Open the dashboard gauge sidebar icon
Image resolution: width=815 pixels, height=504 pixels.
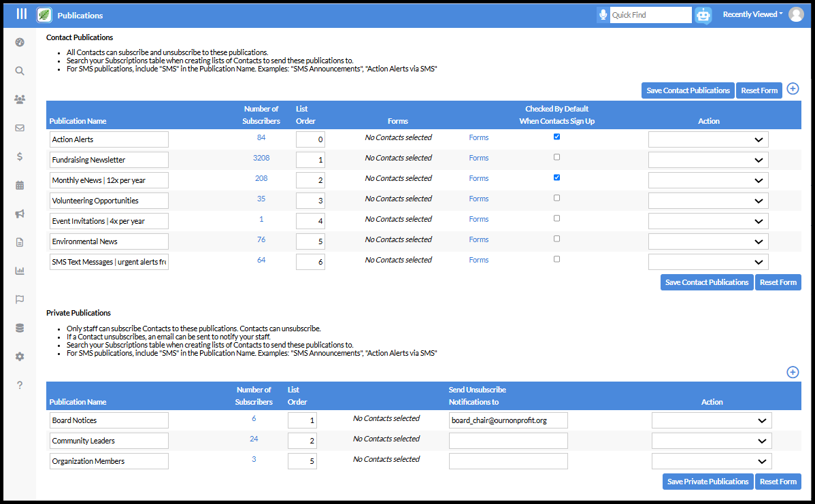20,43
